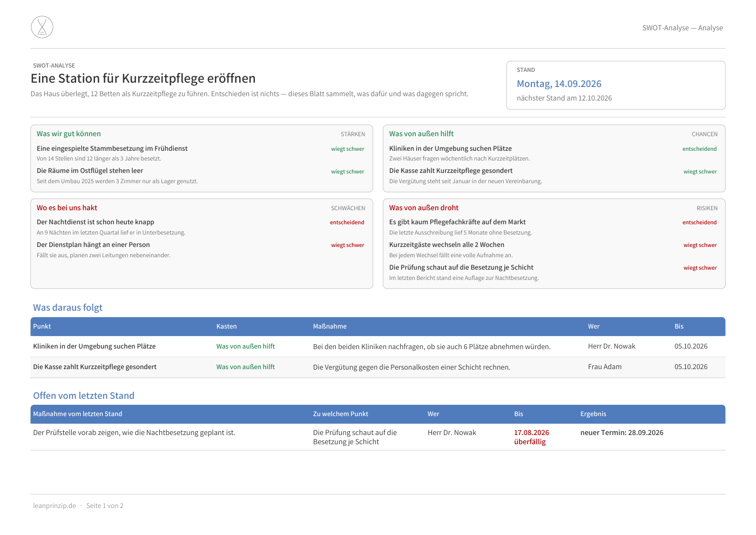Click 'Herr Dr. Nowak' in Kliniken row
This screenshot has width=756, height=535.
point(612,346)
